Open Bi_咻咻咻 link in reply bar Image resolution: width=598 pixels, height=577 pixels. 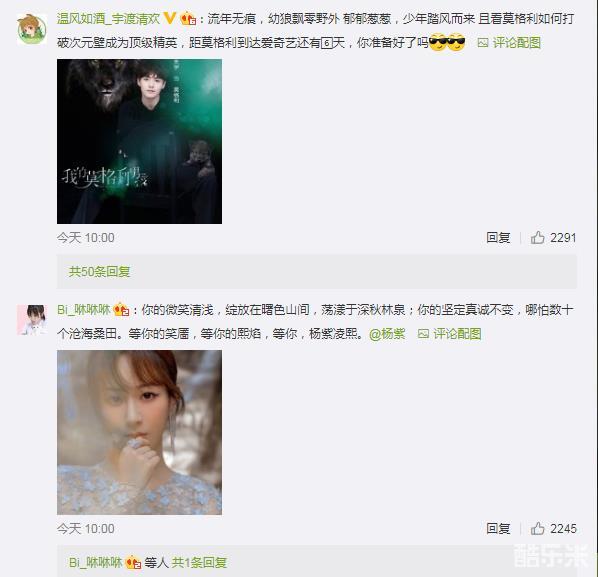[x=96, y=562]
